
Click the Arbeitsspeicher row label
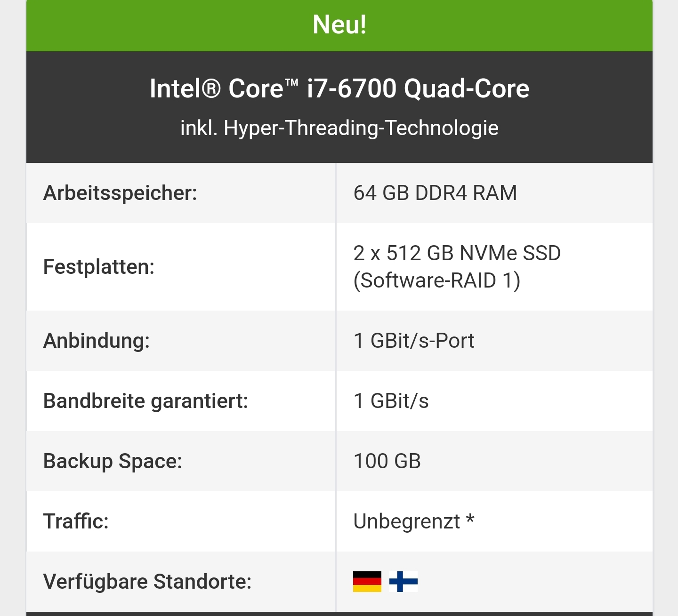tap(120, 193)
